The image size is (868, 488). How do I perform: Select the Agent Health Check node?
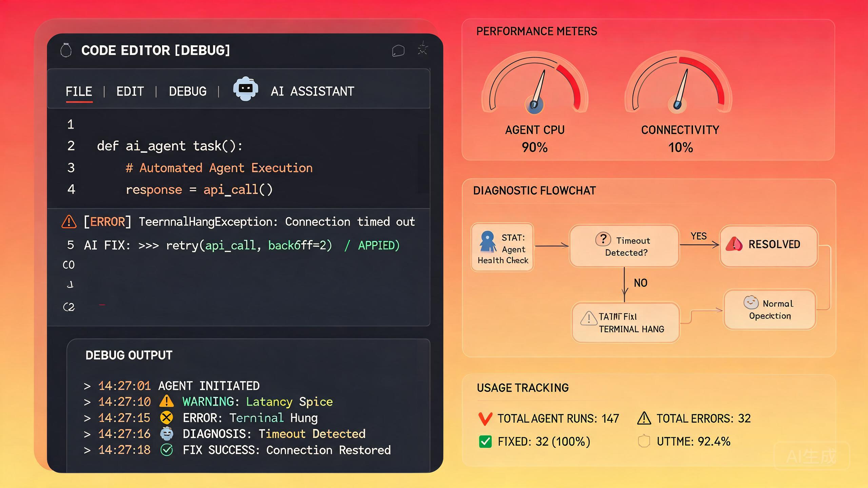coord(502,247)
